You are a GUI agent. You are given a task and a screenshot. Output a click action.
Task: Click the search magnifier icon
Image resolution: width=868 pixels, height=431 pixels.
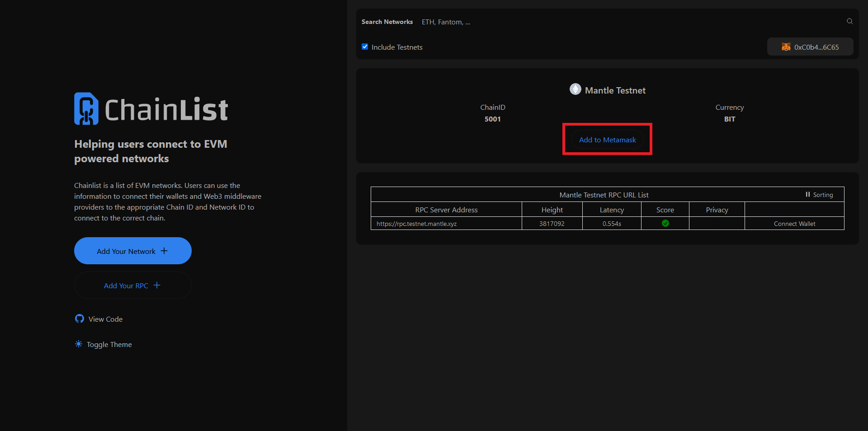[x=849, y=21]
